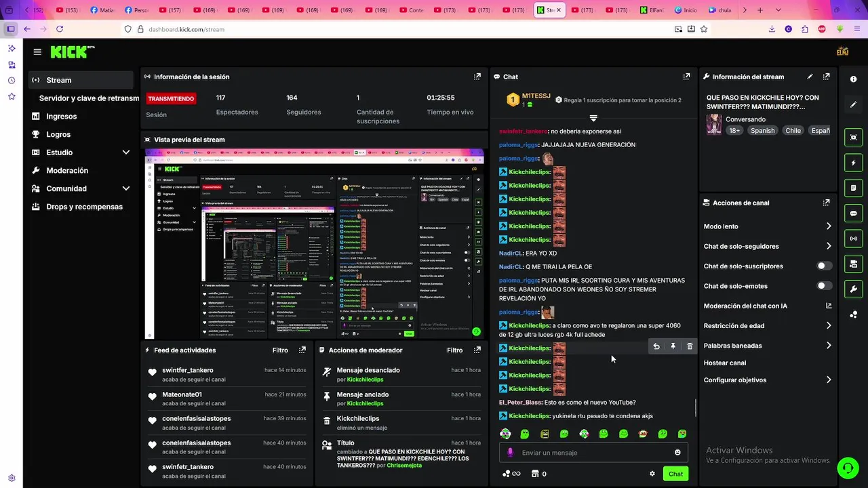Click the shop icon with count 0 below chat
Screen dimensions: 868x488
[x=539, y=474]
